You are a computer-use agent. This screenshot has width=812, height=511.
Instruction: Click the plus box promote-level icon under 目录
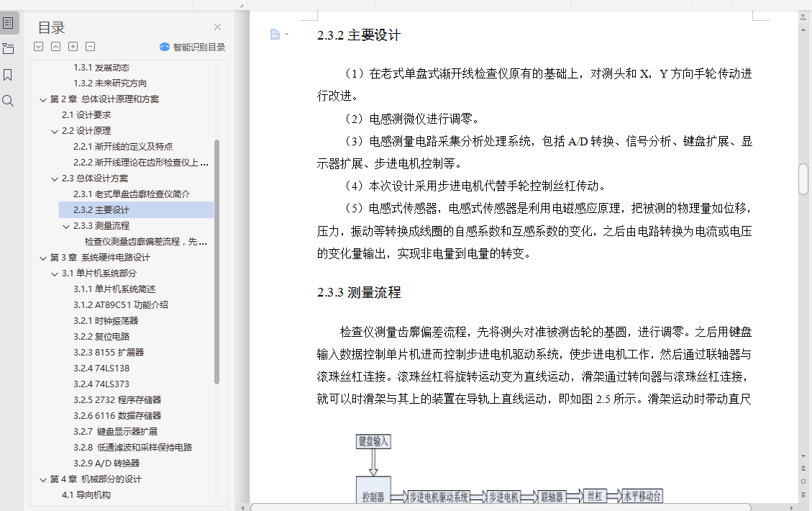click(x=73, y=47)
